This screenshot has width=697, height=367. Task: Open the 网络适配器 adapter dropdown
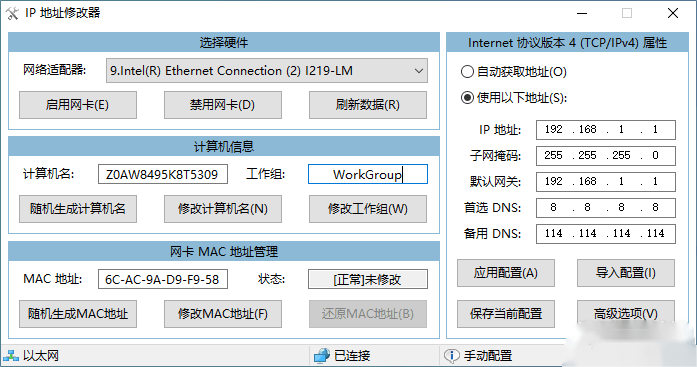267,70
